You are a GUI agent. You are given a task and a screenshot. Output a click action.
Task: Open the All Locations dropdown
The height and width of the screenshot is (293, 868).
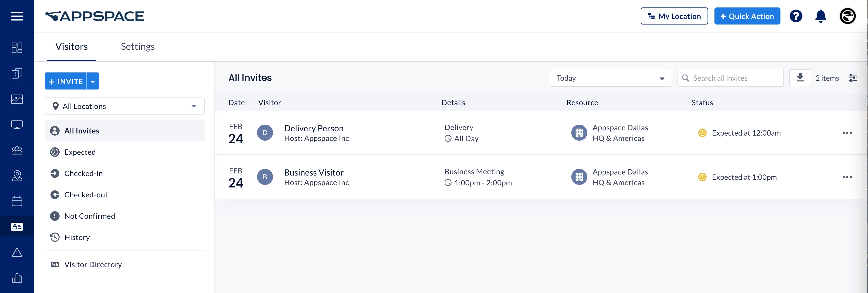pos(125,106)
